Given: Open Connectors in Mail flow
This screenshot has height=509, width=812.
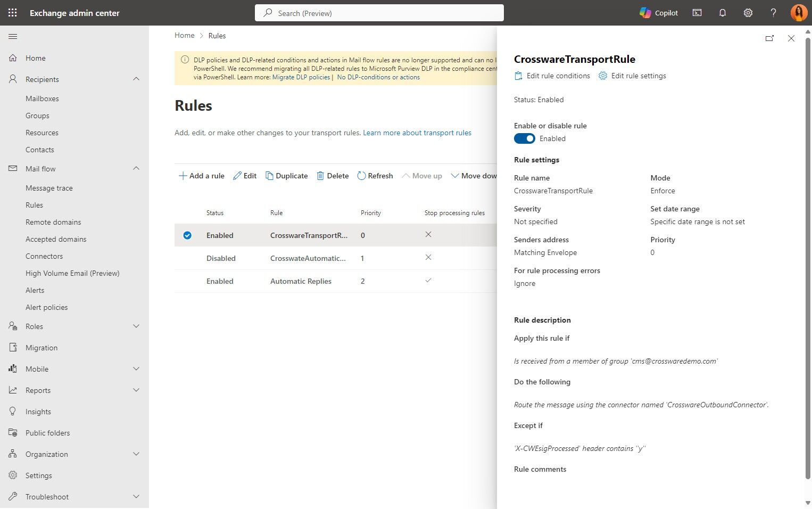Looking at the screenshot, I should [44, 256].
